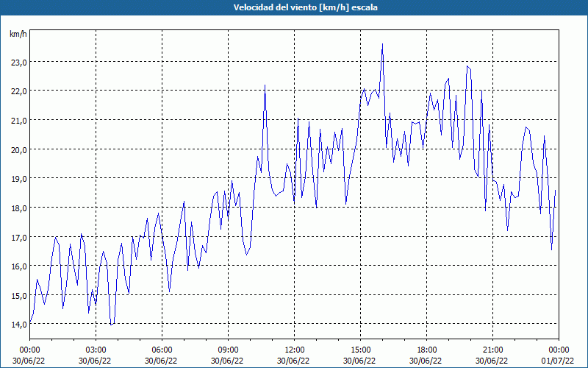Click the highest wind speed peak near 16:00
This screenshot has height=368, width=588.
coord(382,44)
